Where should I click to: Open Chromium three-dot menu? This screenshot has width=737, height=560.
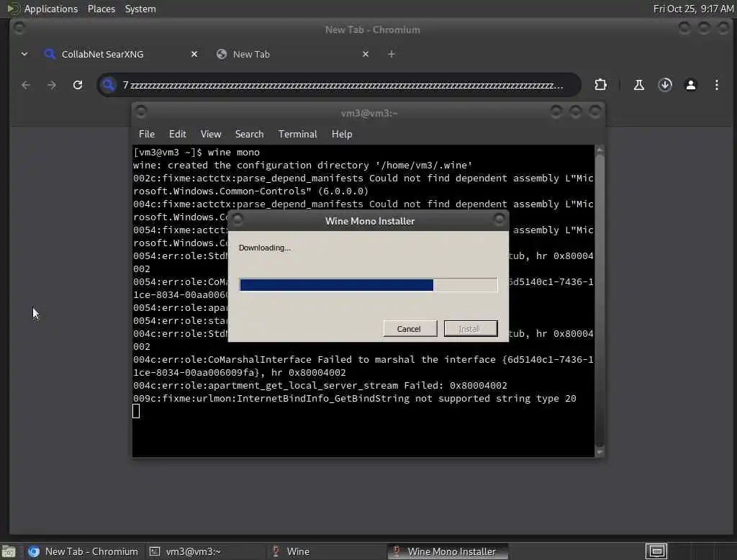[716, 85]
